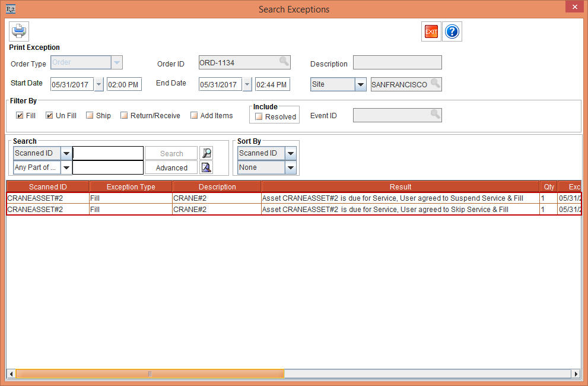Uncheck the Fill filter checkbox

tap(20, 116)
